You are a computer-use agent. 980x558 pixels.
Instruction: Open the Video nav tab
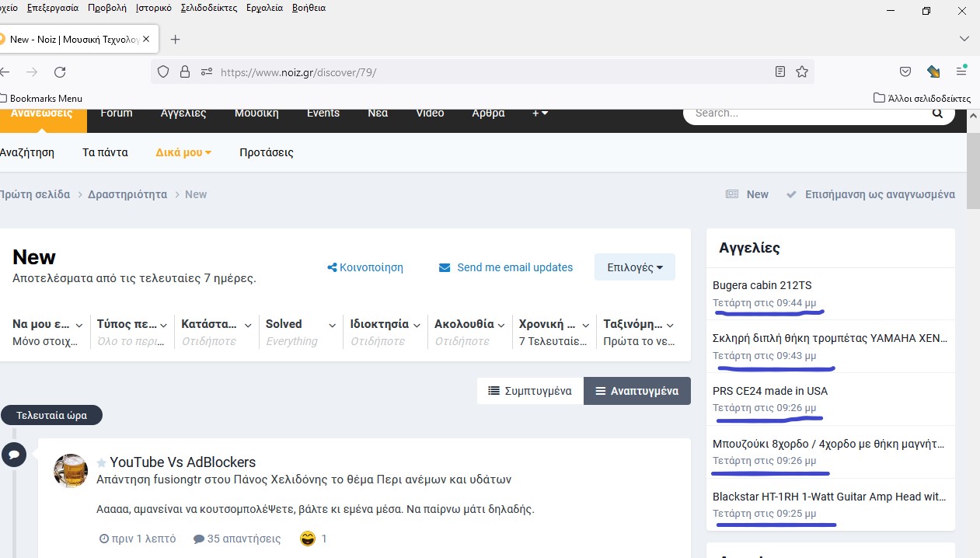tap(430, 113)
